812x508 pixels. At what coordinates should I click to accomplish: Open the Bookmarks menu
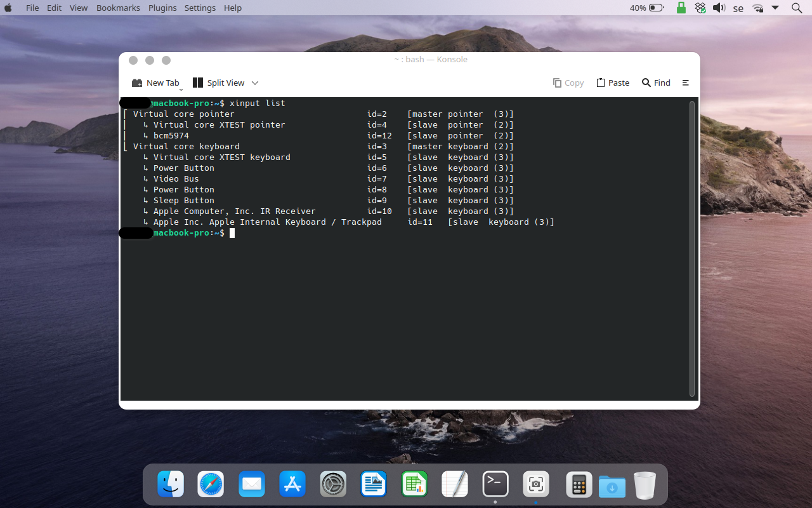click(x=119, y=8)
